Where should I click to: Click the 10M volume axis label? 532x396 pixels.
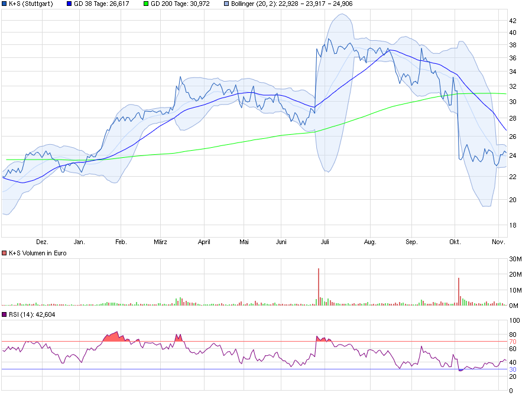pos(515,290)
